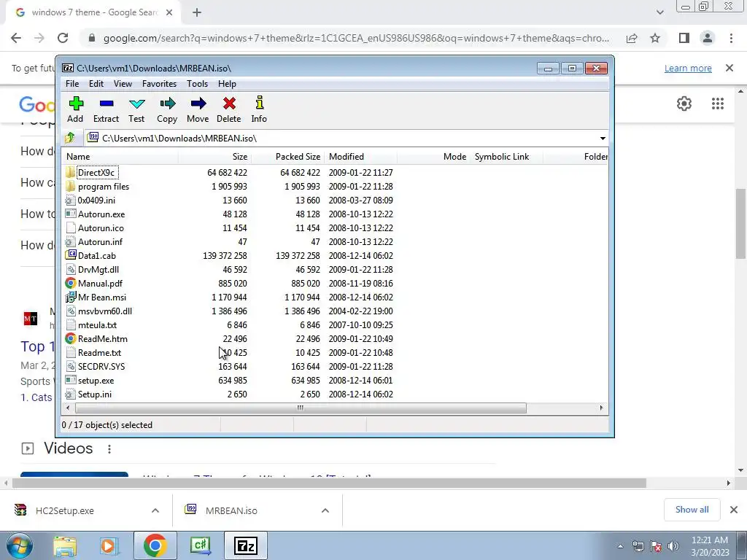Select the mteula.txt file
Image resolution: width=747 pixels, height=560 pixels.
(x=97, y=324)
